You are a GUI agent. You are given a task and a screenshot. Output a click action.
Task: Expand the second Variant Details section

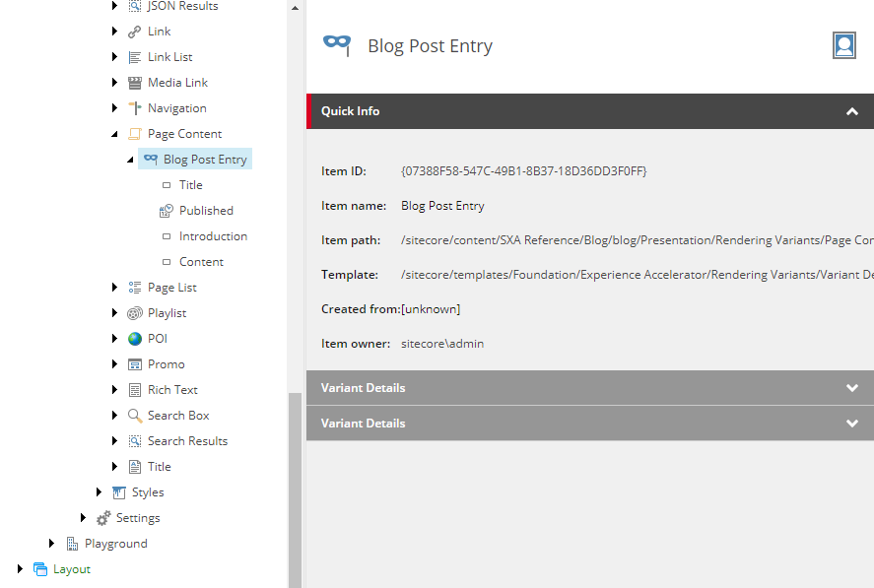point(851,424)
